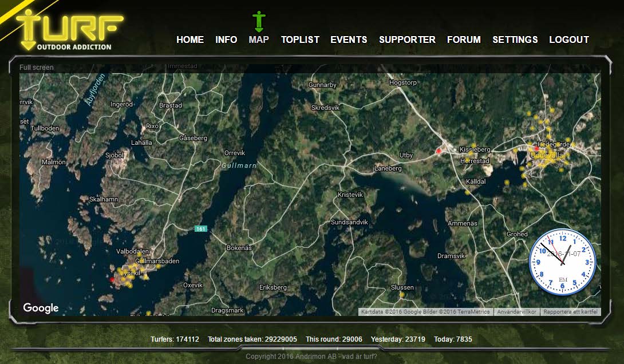Click the Malmön island label
The width and height of the screenshot is (624, 364).
[54, 162]
